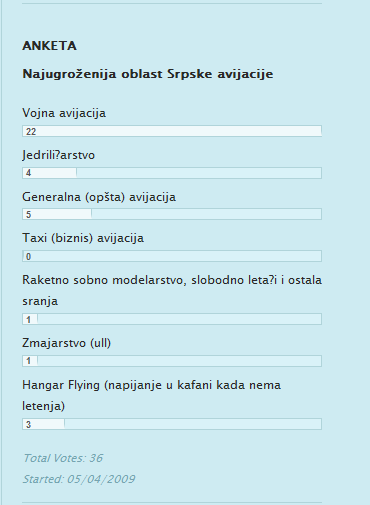Screen dimensions: 370x505
Task: Click the Started: 05/04/2009 date text
Action: tap(79, 479)
